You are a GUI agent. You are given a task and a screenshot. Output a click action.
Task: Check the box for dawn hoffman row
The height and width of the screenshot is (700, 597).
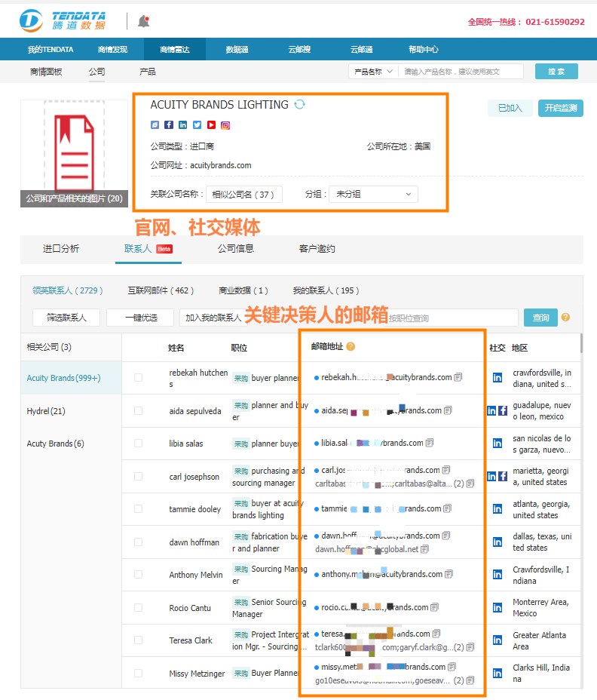138,542
